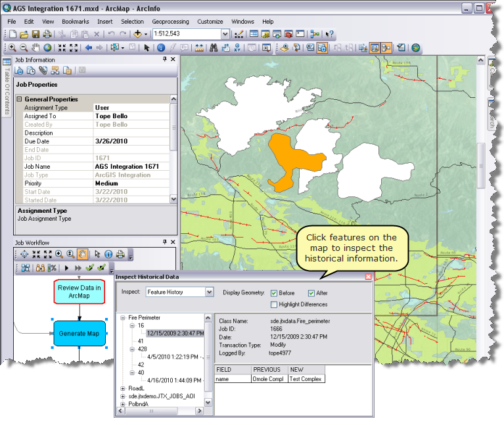Open the Selection menu
This screenshot has width=504, height=425.
(133, 22)
